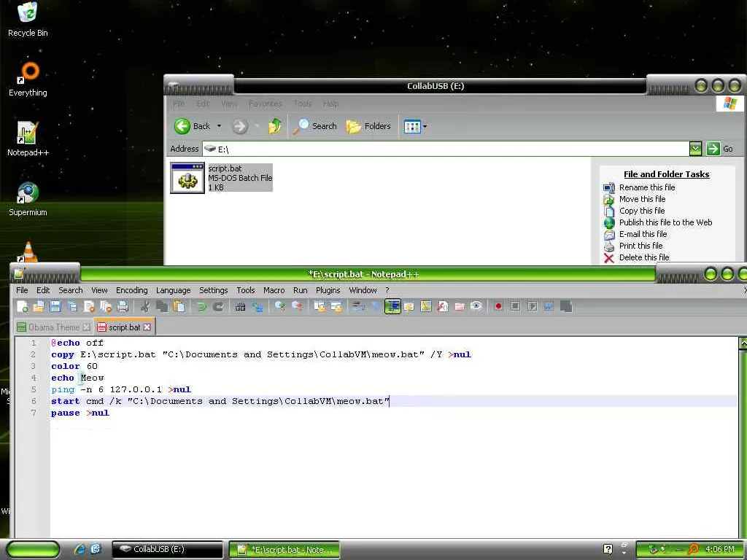Viewport: 747px width, 560px height.
Task: Click Publish this file to the Web
Action: [x=665, y=222]
